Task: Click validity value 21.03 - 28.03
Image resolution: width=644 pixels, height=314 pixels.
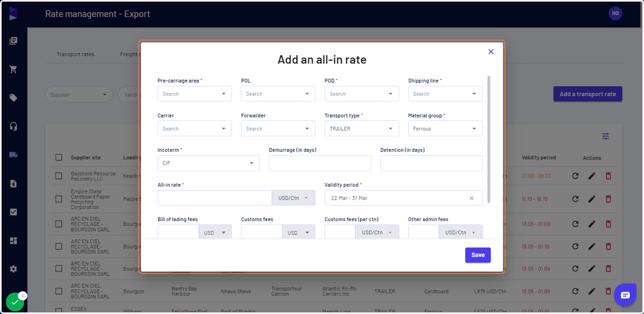Action: coord(537,176)
